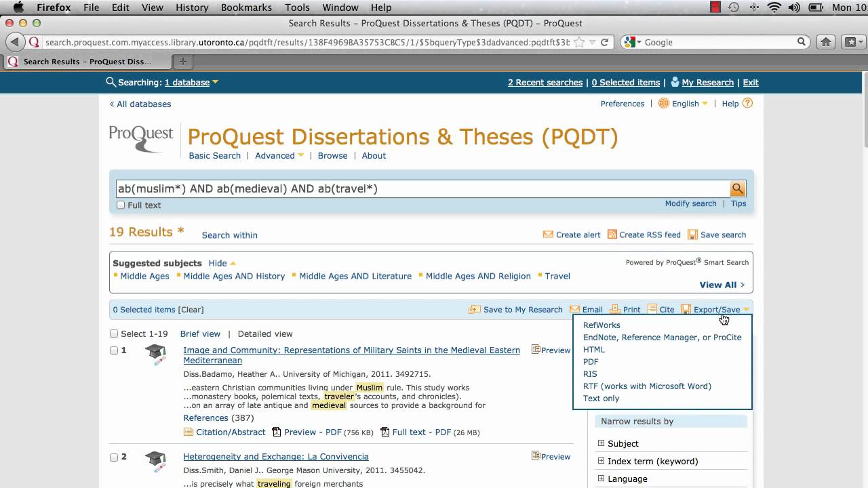Viewport: 868px width, 488px height.
Task: Open the Searching: 1 database dropdown arrow
Action: 216,83
